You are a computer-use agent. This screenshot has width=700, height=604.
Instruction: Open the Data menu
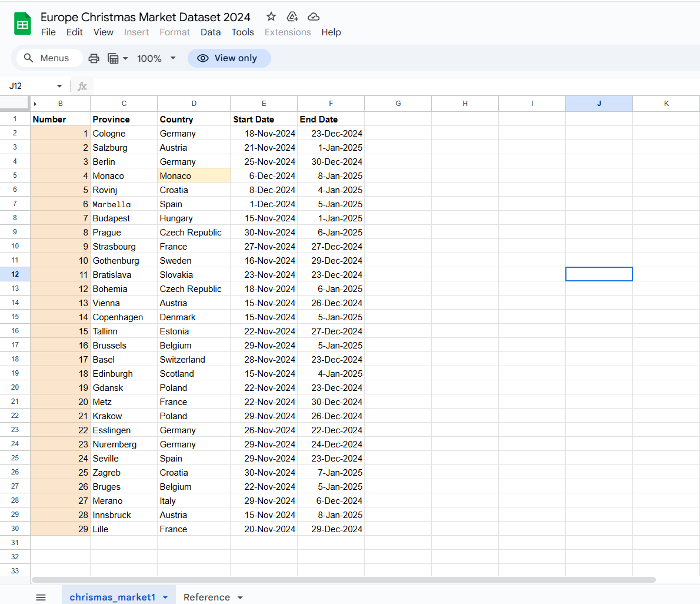pyautogui.click(x=211, y=32)
